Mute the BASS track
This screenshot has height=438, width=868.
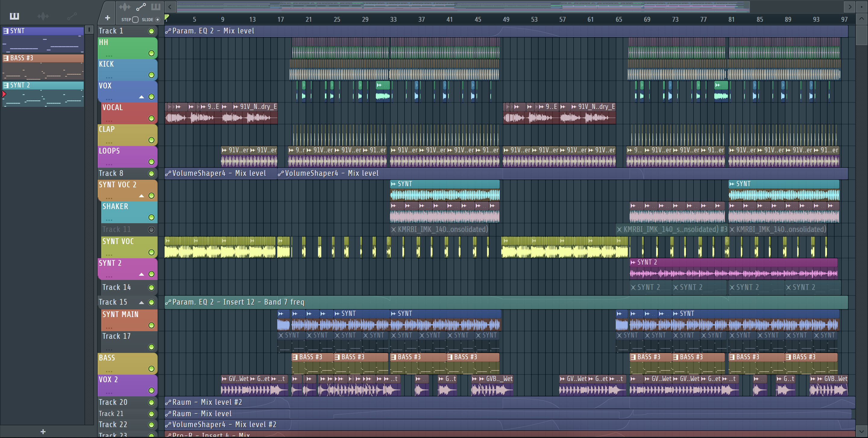151,369
